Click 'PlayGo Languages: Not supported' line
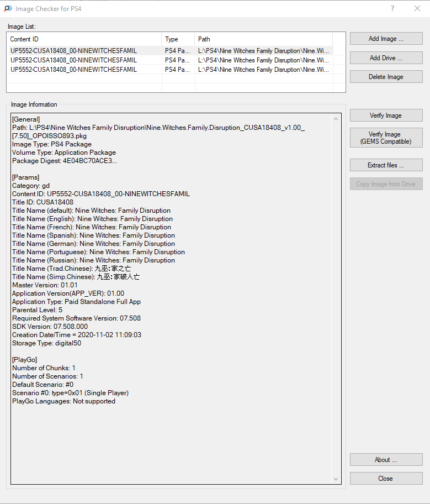The width and height of the screenshot is (430, 504). click(63, 401)
